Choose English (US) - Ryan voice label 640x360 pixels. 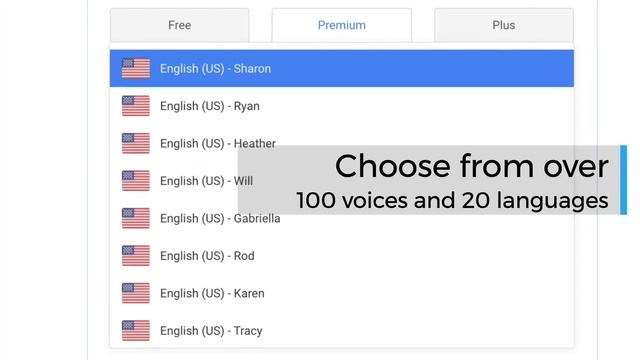(x=210, y=106)
